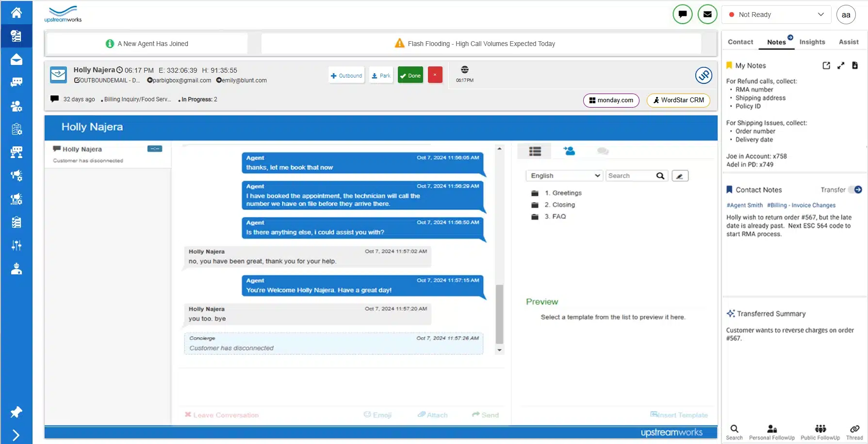Open the Not Ready status dropdown
The height and width of the screenshot is (444, 868).
click(775, 14)
